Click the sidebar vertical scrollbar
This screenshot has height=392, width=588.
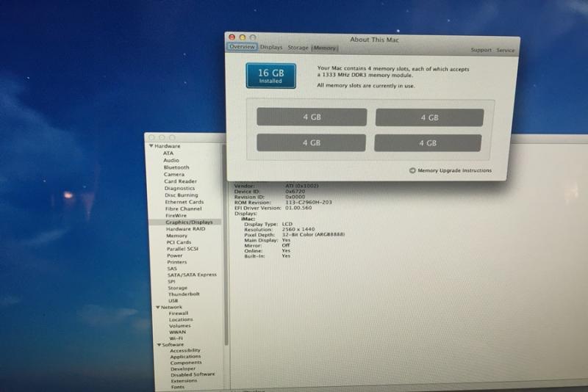(226, 245)
